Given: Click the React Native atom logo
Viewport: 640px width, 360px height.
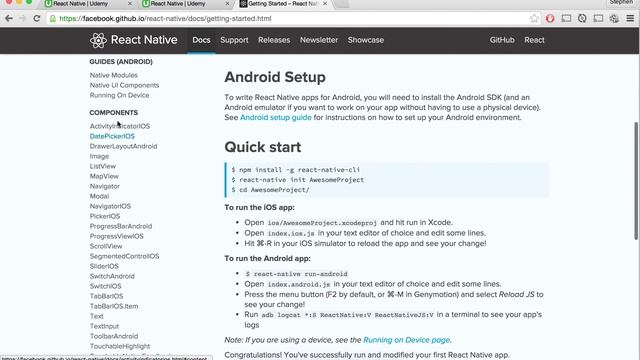Looking at the screenshot, I should click(98, 40).
